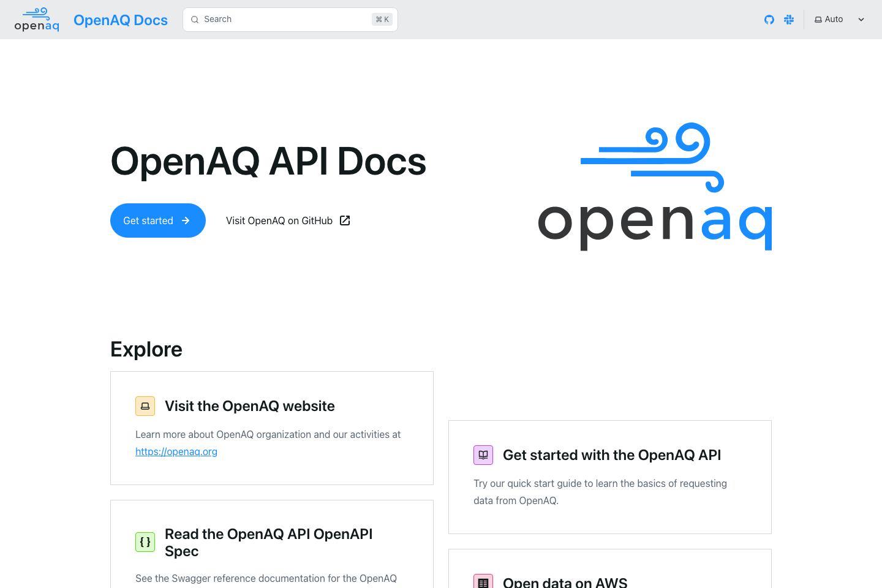Toggle the Auto theme setting
The image size is (882, 588).
[828, 19]
